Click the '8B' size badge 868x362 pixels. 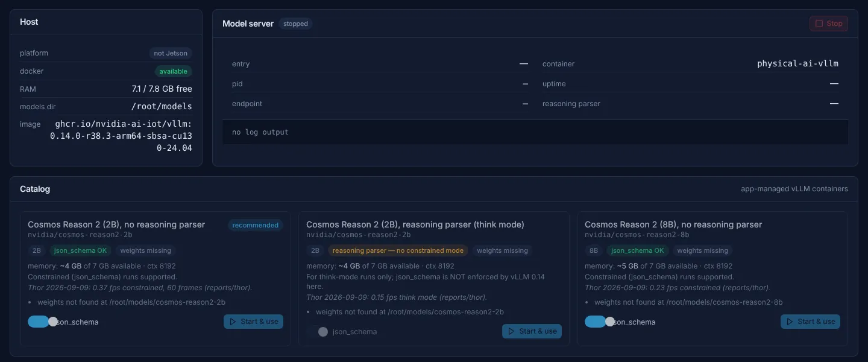[x=594, y=250]
